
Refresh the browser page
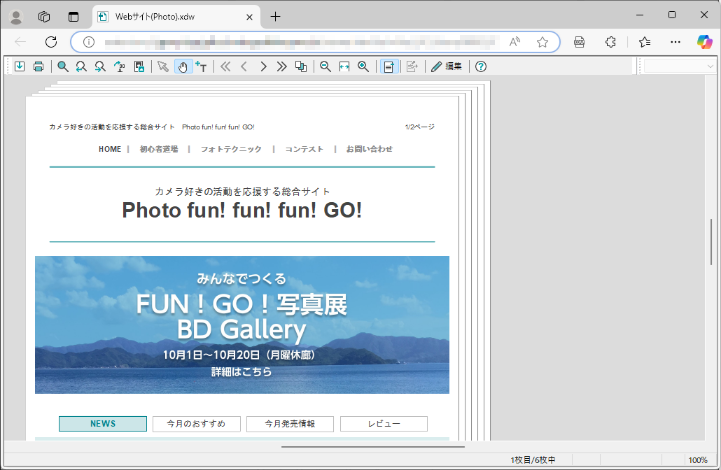coord(51,42)
